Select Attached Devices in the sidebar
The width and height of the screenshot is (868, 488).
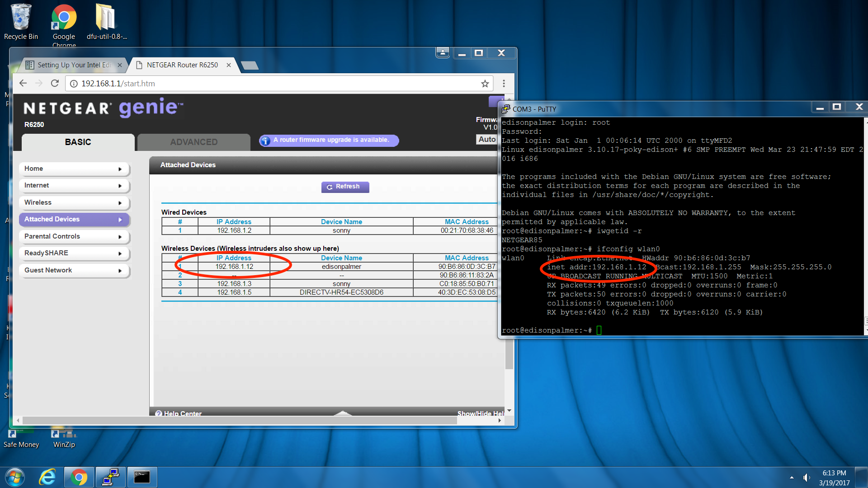tap(74, 220)
